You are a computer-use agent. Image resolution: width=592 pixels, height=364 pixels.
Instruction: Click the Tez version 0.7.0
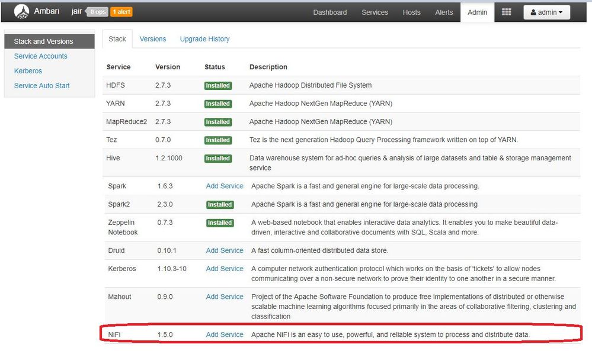point(163,140)
